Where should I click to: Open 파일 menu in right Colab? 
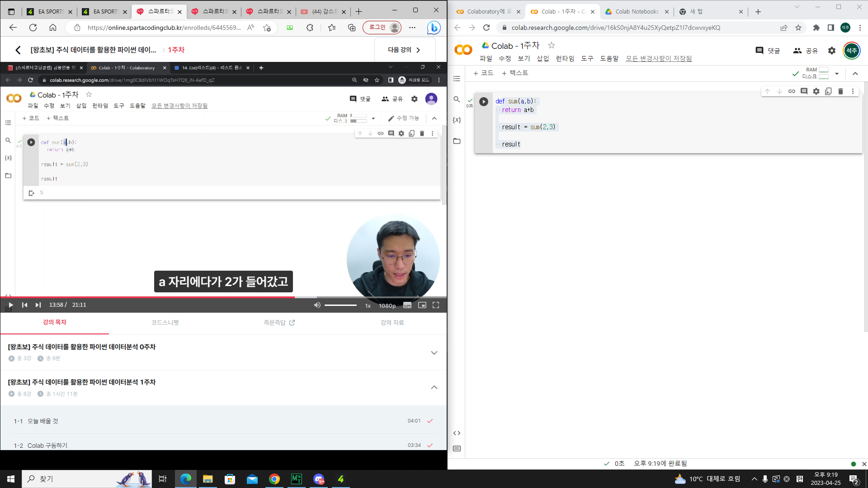[x=486, y=58]
